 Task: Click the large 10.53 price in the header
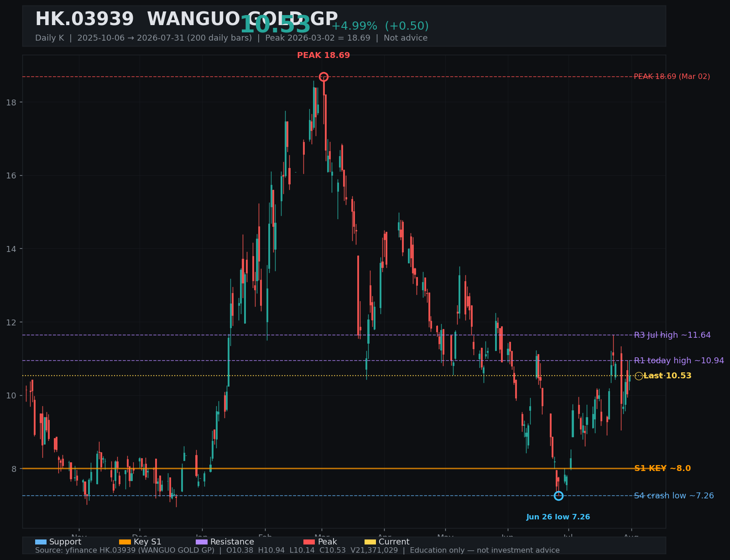275,25
